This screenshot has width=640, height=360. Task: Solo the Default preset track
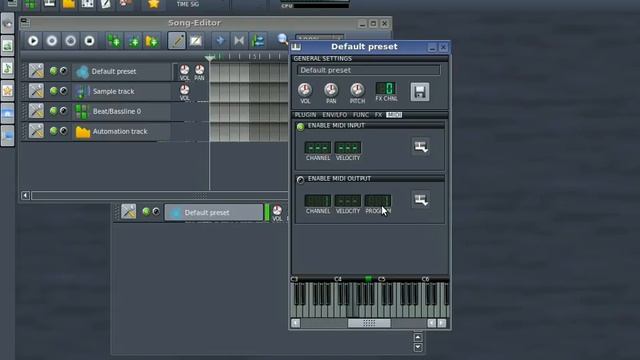pyautogui.click(x=63, y=71)
